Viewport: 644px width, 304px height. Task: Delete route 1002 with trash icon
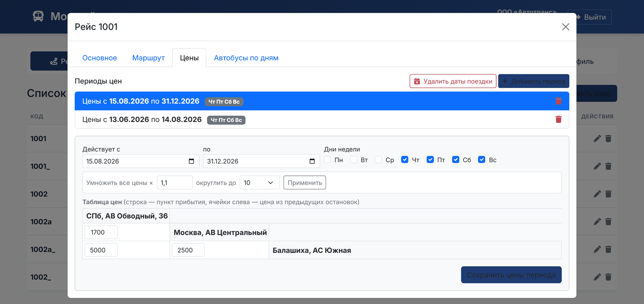[608, 194]
